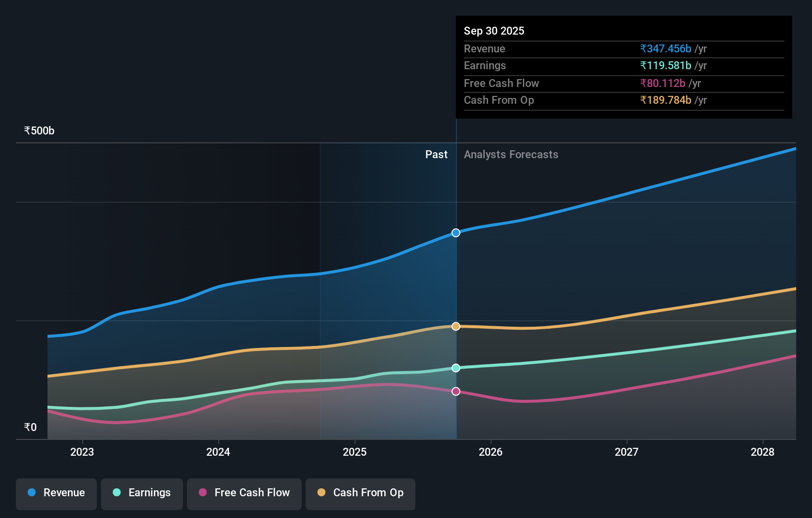Hide the Free Cash Flow series
The image size is (812, 518).
[x=244, y=493]
